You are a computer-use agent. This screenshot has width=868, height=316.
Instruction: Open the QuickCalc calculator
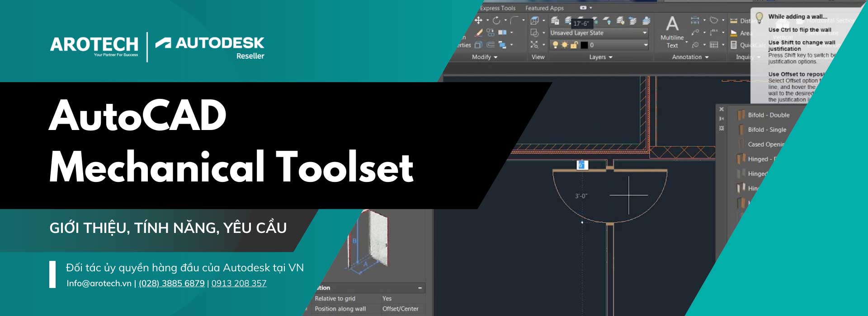point(748,45)
